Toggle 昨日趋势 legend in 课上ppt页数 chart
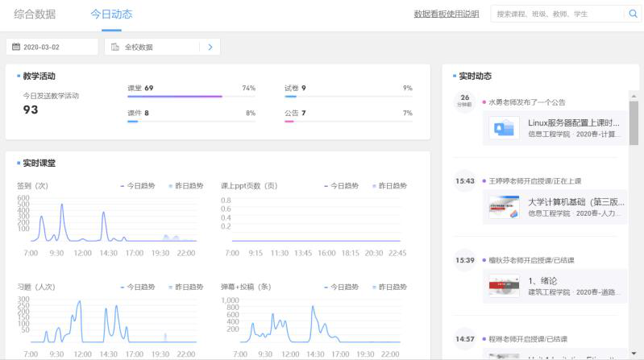Viewport: 644px width, 360px height. pos(389,185)
